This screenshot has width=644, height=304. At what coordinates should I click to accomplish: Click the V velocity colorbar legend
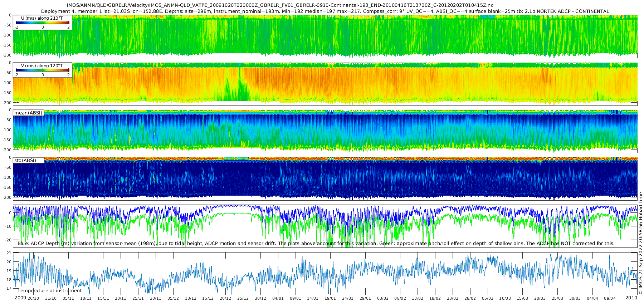point(43,70)
